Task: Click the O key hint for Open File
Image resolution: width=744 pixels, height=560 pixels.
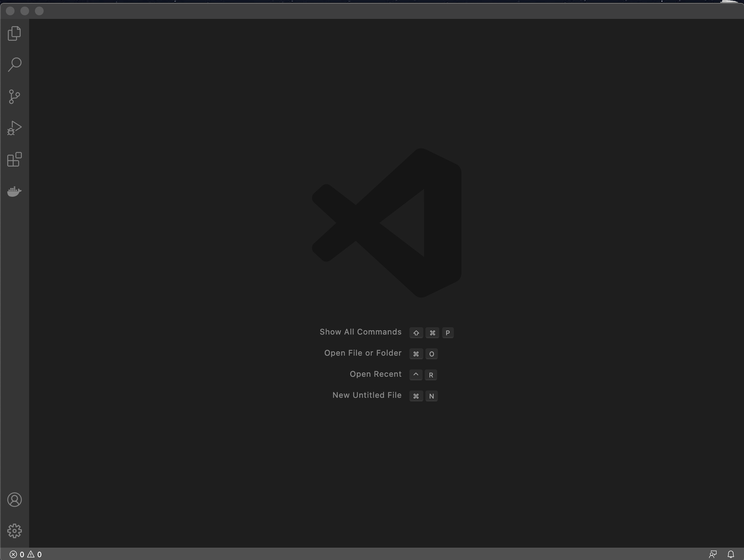Action: click(x=432, y=354)
